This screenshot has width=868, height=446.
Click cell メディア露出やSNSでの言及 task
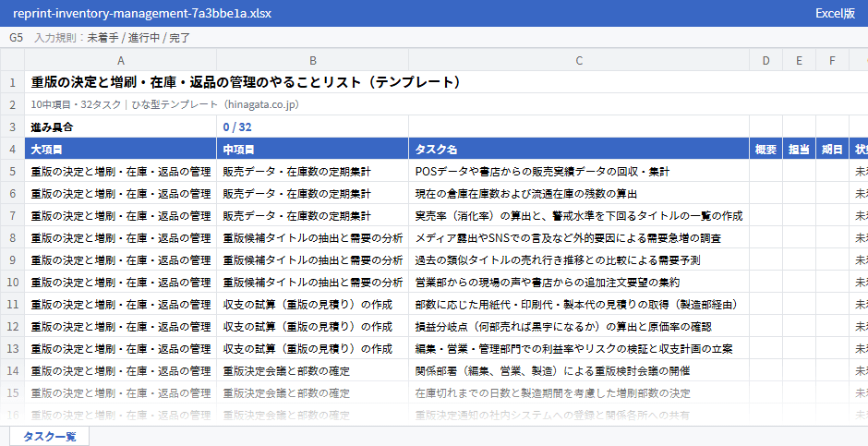[x=579, y=237]
